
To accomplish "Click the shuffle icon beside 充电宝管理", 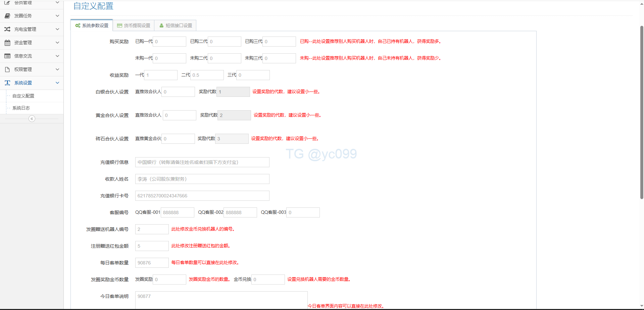I will [7, 29].
